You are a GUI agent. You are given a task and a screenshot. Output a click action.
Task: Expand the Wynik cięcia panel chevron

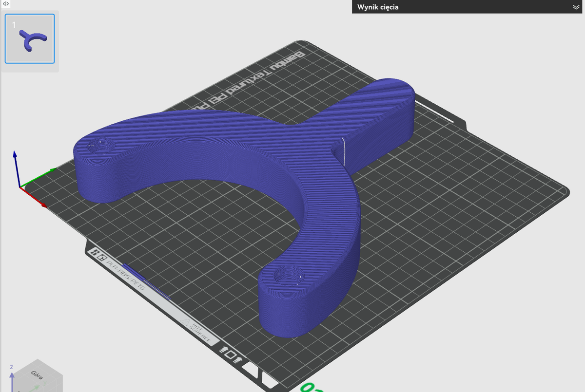pyautogui.click(x=576, y=7)
